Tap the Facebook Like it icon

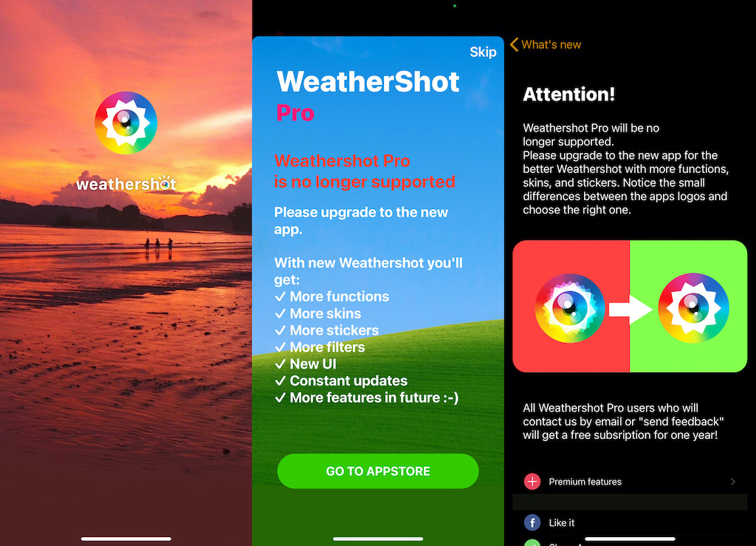[532, 522]
